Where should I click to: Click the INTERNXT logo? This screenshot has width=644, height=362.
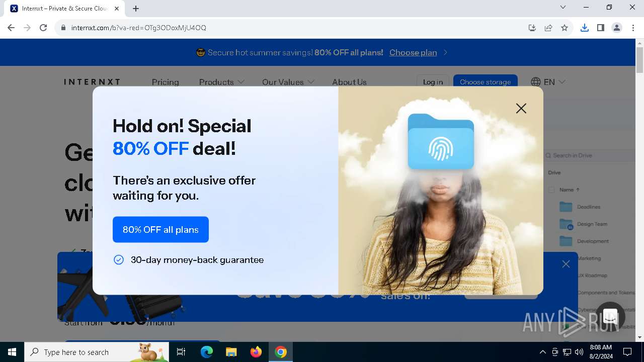tap(92, 82)
